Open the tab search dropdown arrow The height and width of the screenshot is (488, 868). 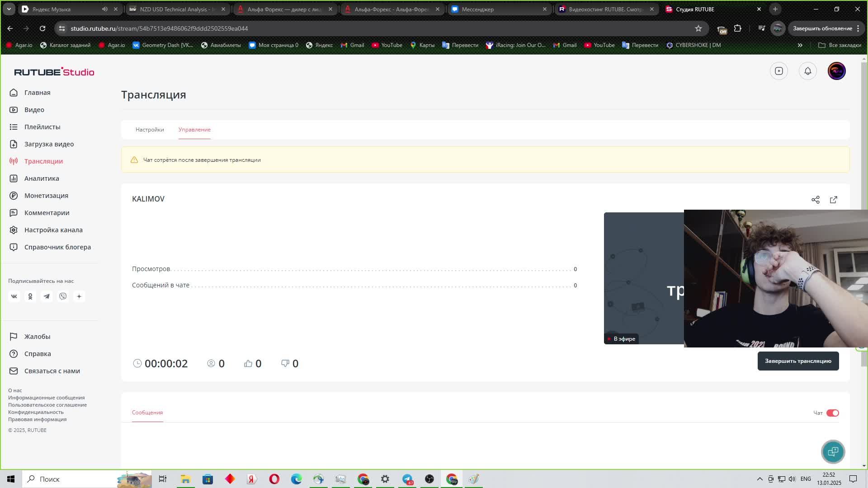9,9
